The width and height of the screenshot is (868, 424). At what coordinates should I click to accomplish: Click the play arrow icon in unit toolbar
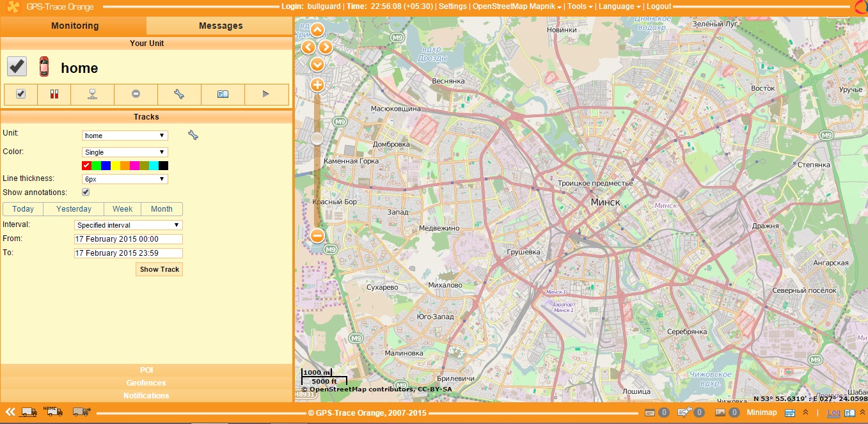(266, 95)
